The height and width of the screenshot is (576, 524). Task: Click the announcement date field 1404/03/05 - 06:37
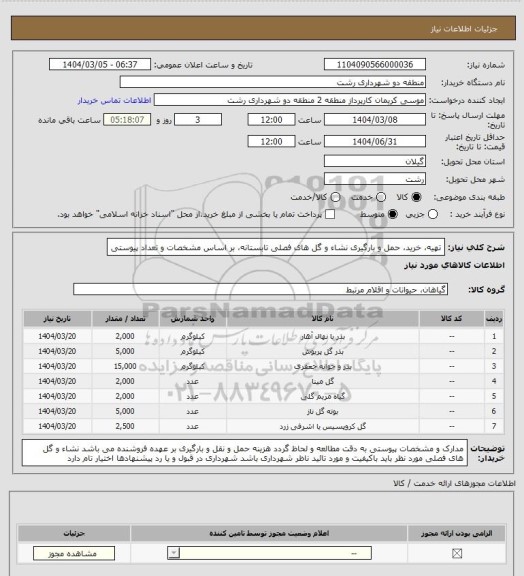pos(100,65)
